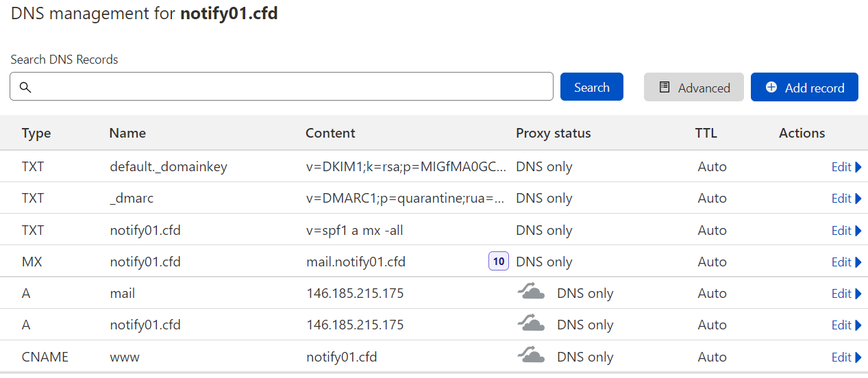Select the DKIM record content text
The height and width of the screenshot is (378, 868).
(407, 167)
